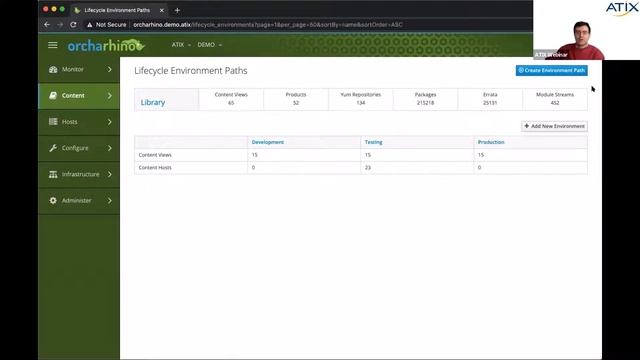The image size is (640, 360).
Task: Toggle the hamburger navigation menu
Action: [53, 45]
